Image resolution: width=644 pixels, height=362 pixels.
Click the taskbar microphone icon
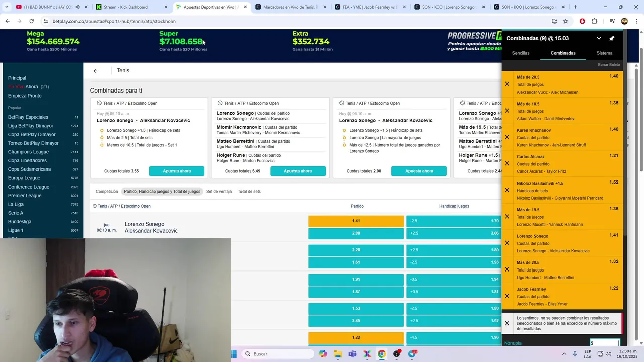point(575,354)
